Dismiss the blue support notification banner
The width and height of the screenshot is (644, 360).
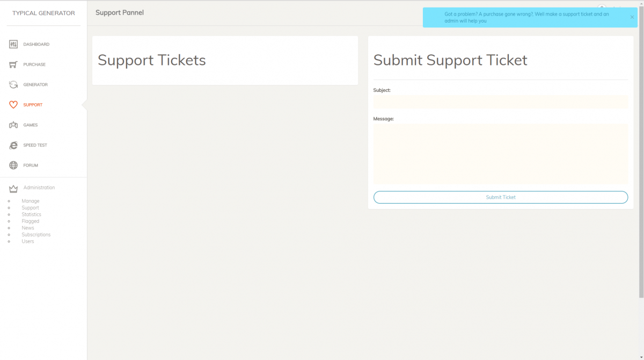632,17
